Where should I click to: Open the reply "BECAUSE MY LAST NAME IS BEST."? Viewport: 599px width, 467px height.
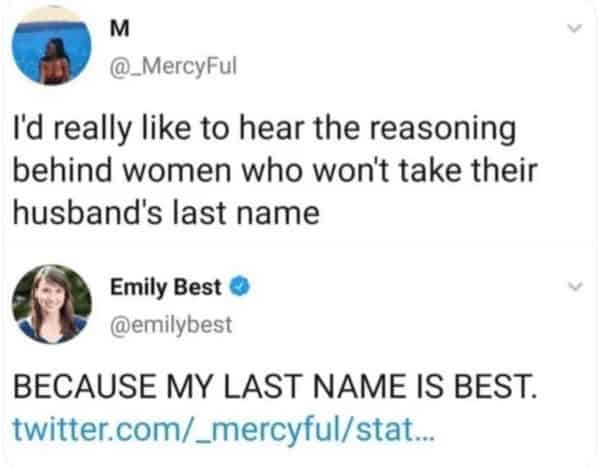(x=275, y=386)
